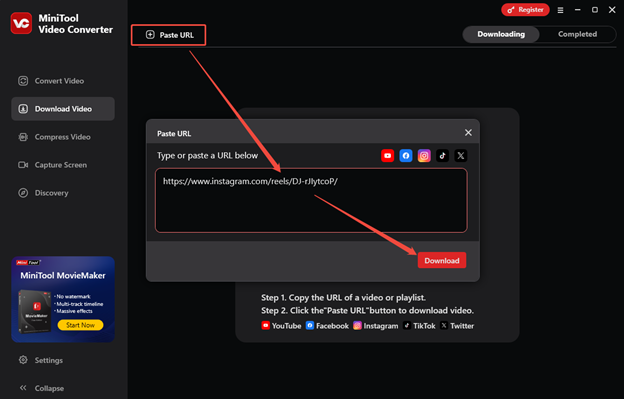Click the MiniTool MovieMaker ad banner title

(63, 275)
